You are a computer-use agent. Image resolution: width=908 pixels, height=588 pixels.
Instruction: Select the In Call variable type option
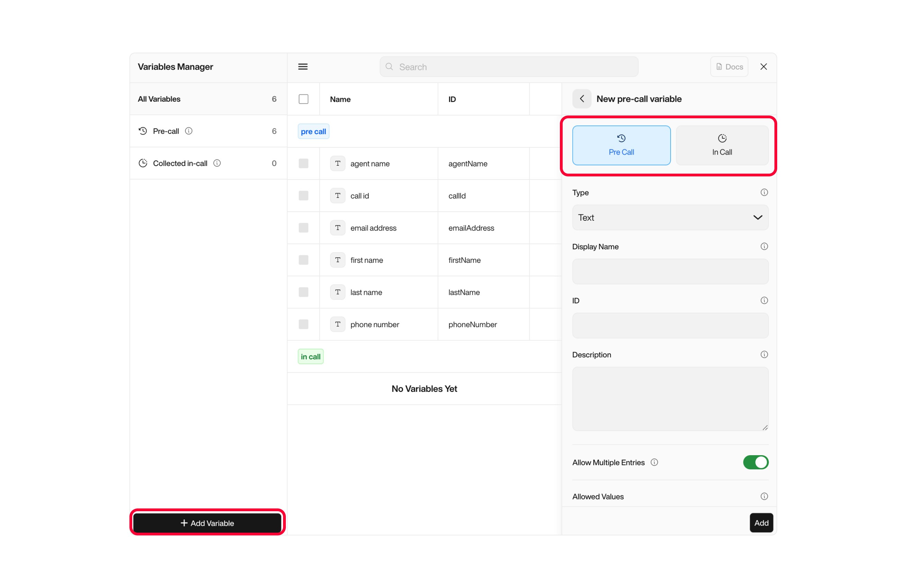pos(722,145)
